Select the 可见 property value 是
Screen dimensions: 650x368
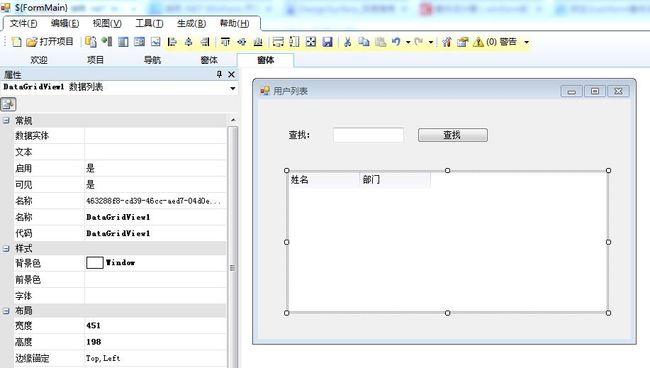point(155,185)
